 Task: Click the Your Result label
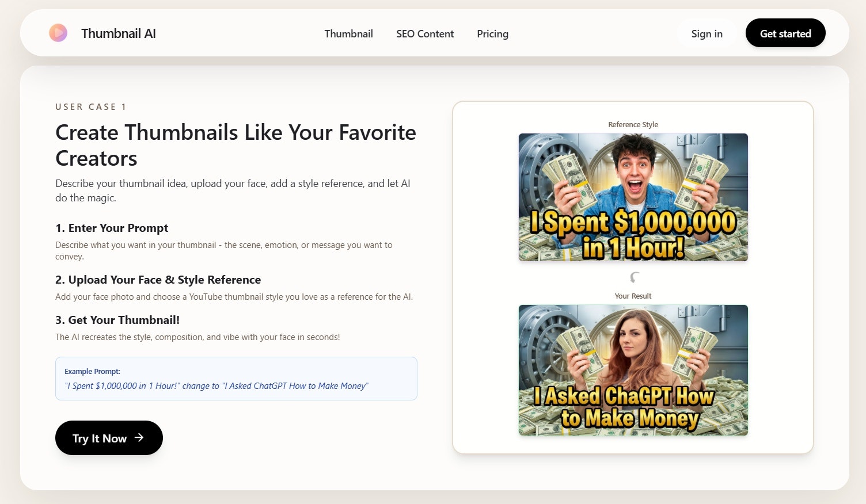click(633, 295)
